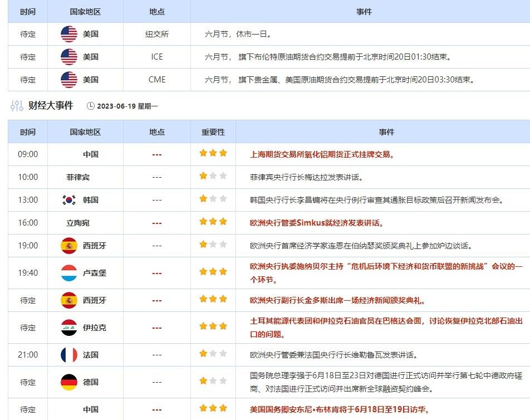
Task: Click the Iraq flag beside 伊拉克
Action: coord(69,328)
